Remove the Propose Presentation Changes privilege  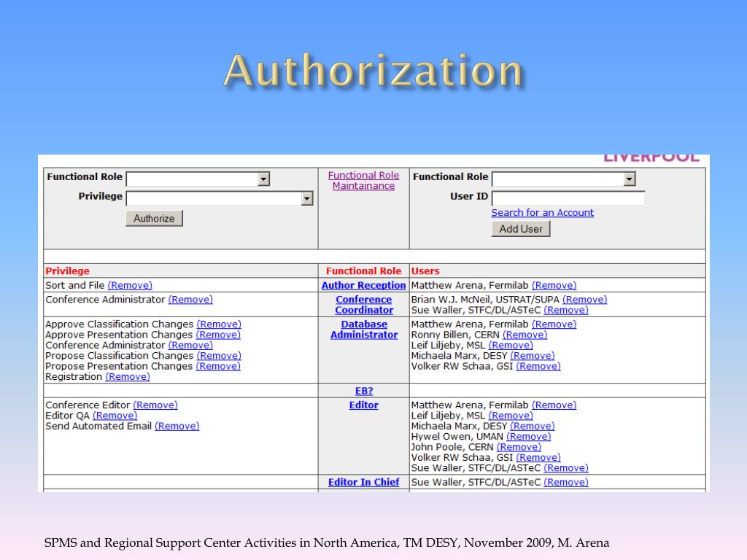click(x=218, y=366)
